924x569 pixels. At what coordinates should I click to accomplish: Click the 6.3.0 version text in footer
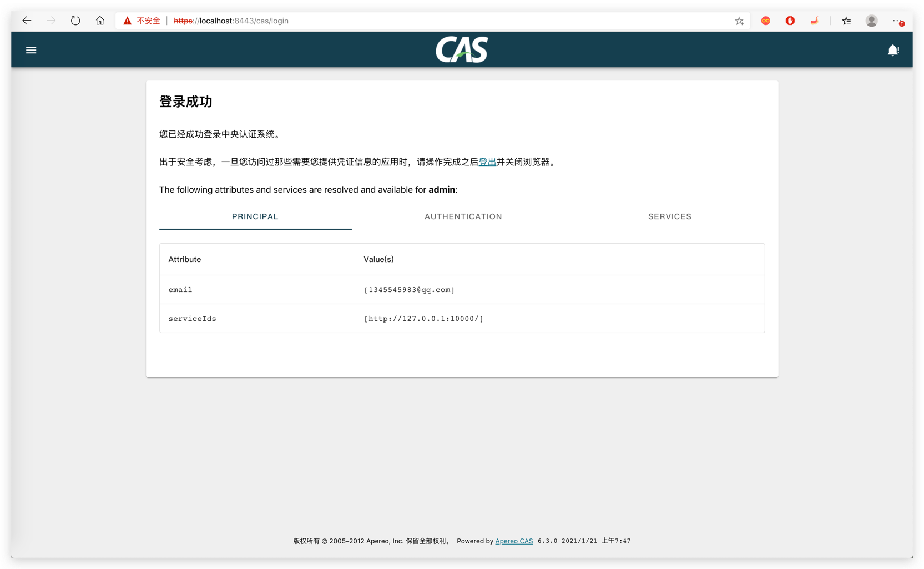click(x=547, y=541)
